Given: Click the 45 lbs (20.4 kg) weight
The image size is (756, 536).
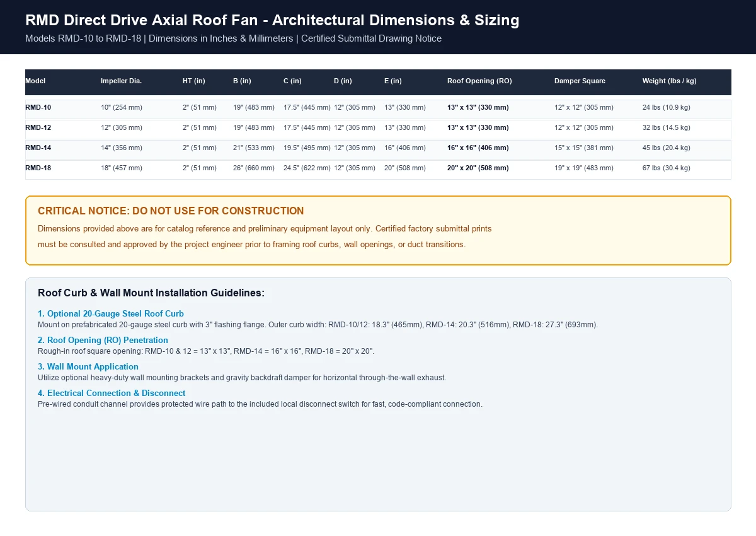Looking at the screenshot, I should point(667,148).
